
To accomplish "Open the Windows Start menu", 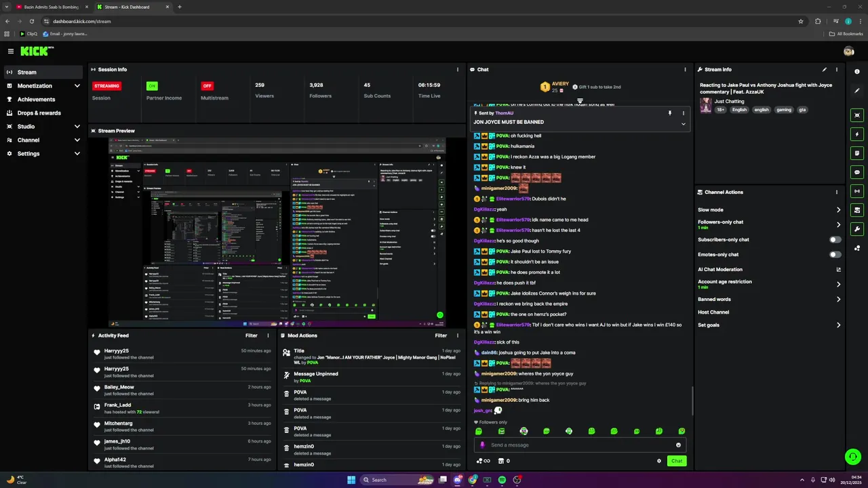I will [351, 480].
